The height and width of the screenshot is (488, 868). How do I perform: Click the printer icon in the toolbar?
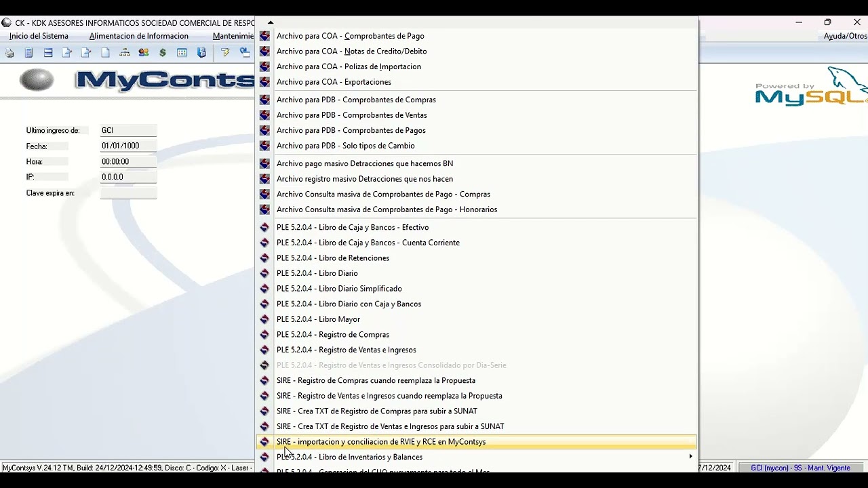coord(9,53)
